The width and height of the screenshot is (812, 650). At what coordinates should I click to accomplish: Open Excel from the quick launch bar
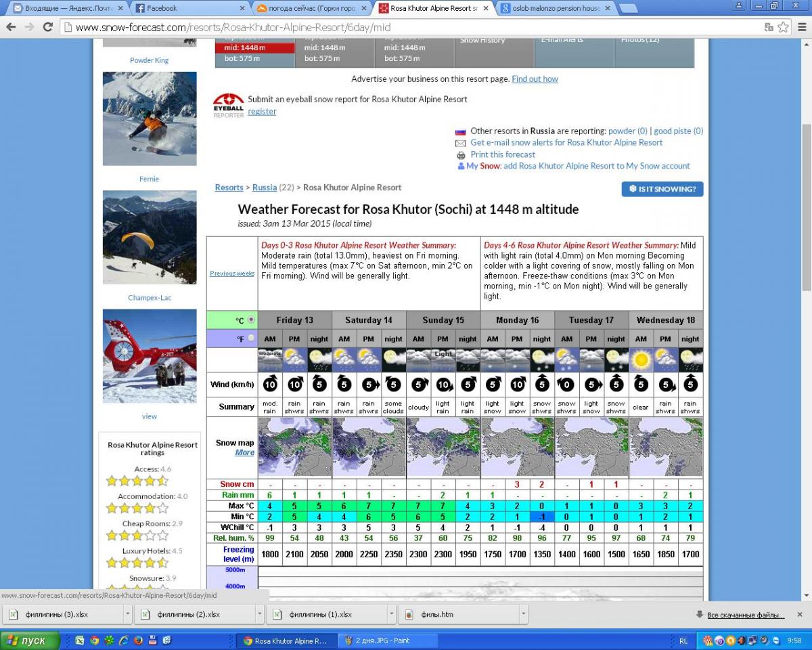coord(80,640)
